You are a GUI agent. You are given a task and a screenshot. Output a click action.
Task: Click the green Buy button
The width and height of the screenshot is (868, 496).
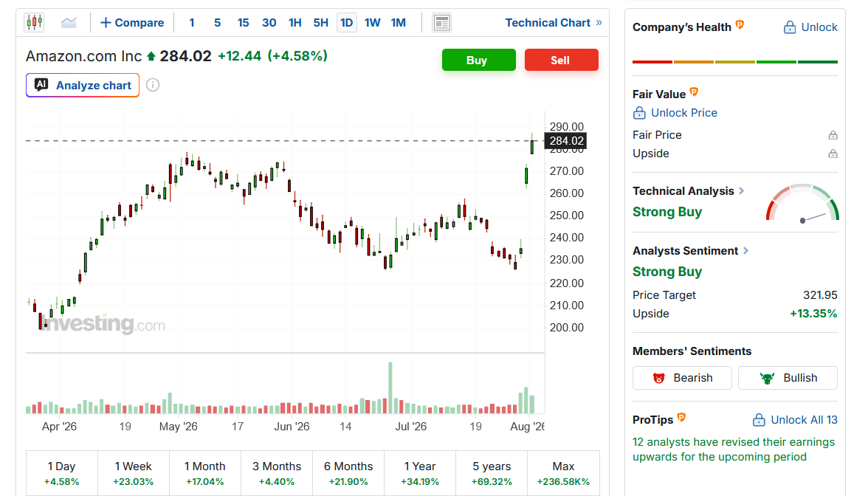click(479, 60)
